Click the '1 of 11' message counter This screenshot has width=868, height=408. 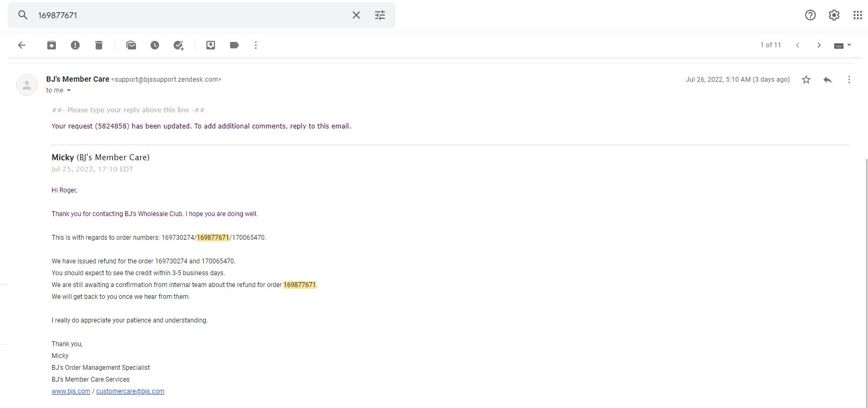(771, 45)
